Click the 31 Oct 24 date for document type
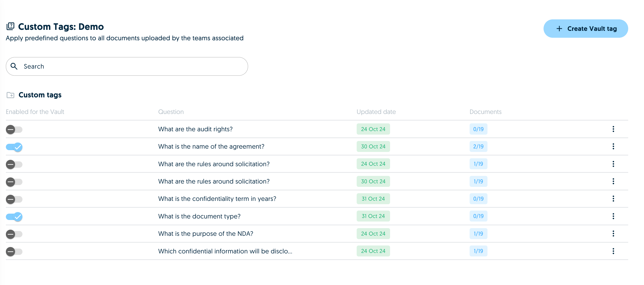The width and height of the screenshot is (644, 285). (x=373, y=216)
